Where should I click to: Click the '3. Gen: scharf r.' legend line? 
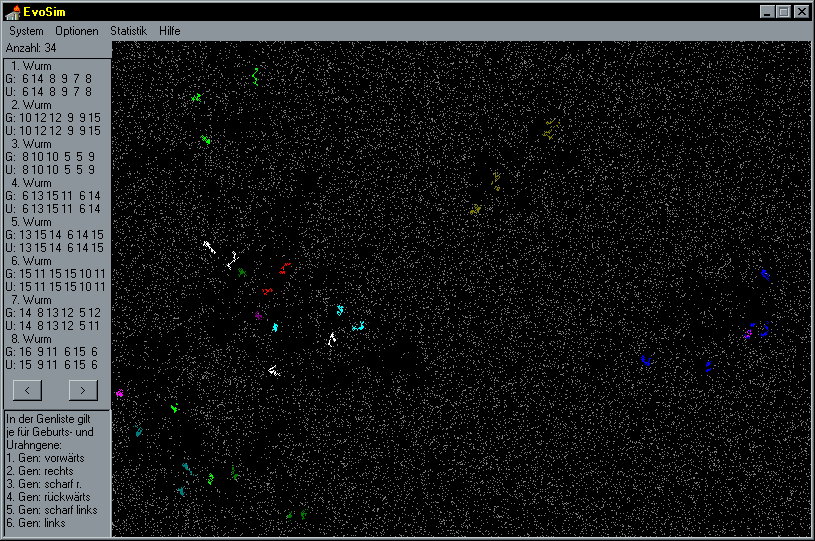coord(44,484)
